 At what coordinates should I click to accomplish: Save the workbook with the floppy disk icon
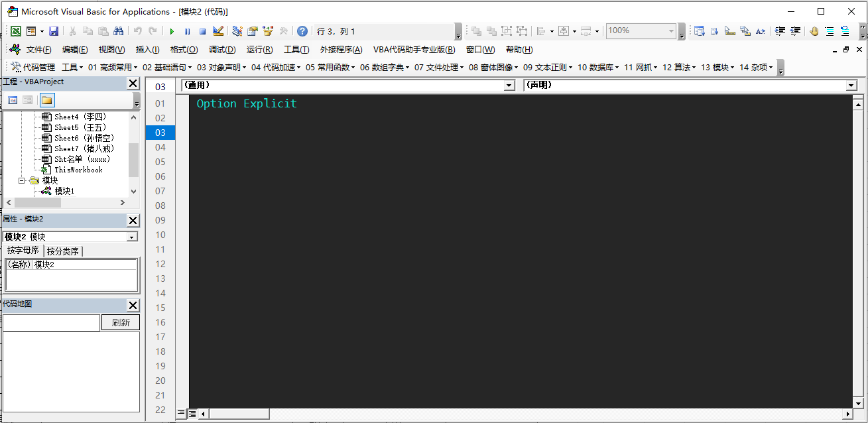[x=54, y=31]
